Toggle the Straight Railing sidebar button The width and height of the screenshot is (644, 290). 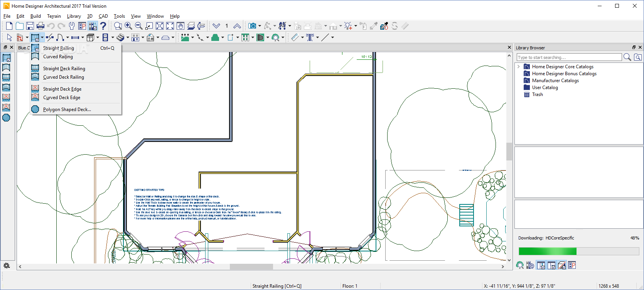click(6, 58)
